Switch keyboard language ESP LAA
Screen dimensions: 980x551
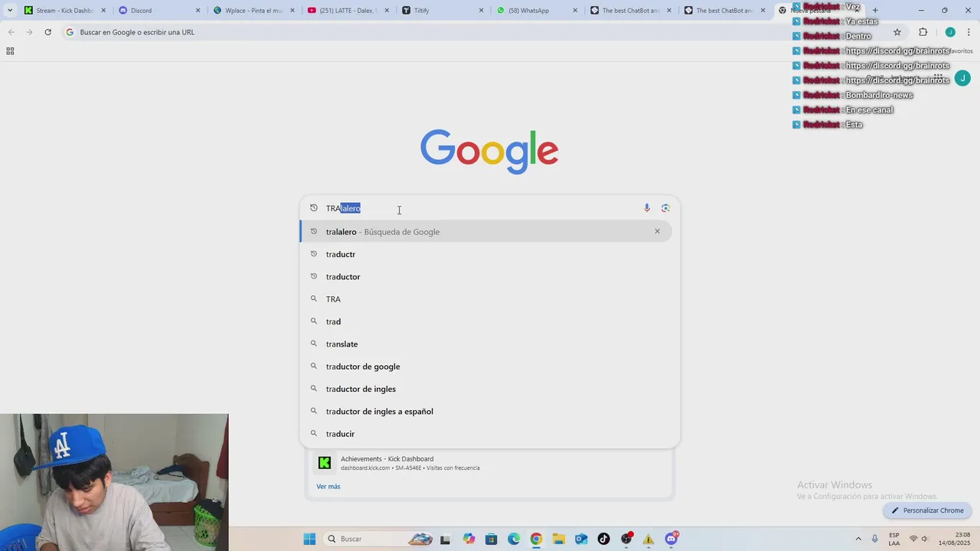[894, 539]
